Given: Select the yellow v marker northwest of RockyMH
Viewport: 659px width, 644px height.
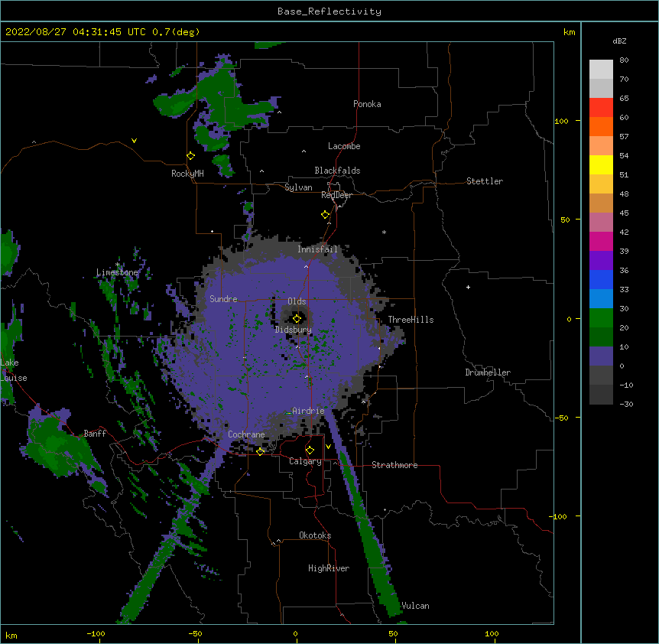Looking at the screenshot, I should point(134,141).
